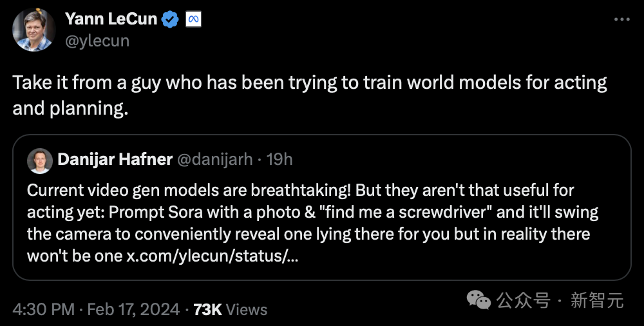644x326 pixels.
Task: Click Danijar Hafner's small avatar
Action: click(x=40, y=160)
